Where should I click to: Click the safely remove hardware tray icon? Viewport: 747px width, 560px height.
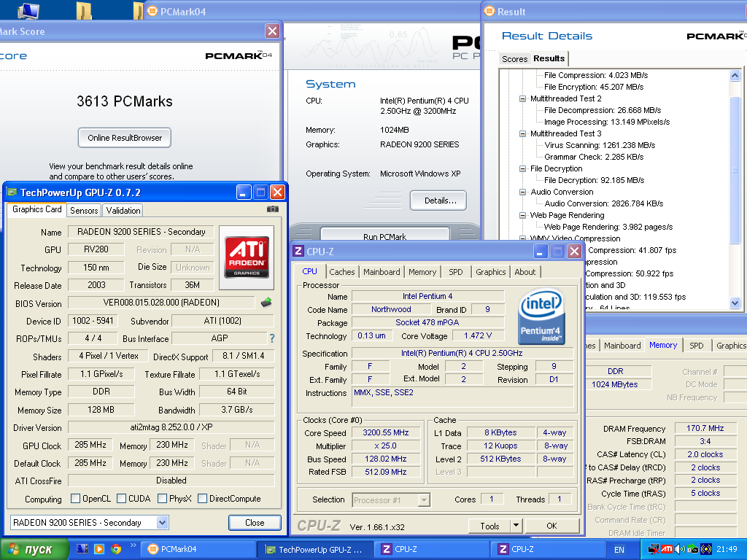tap(692, 549)
